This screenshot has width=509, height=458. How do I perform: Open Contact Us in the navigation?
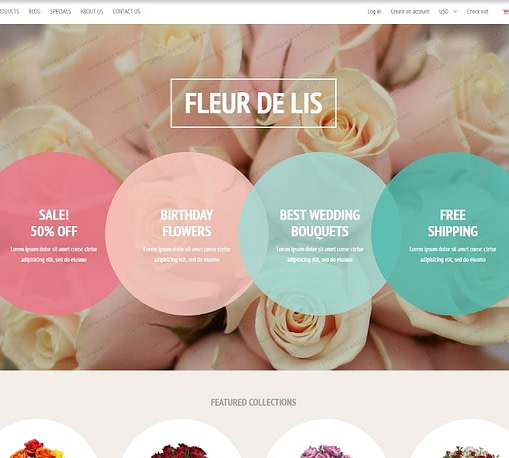pos(126,12)
